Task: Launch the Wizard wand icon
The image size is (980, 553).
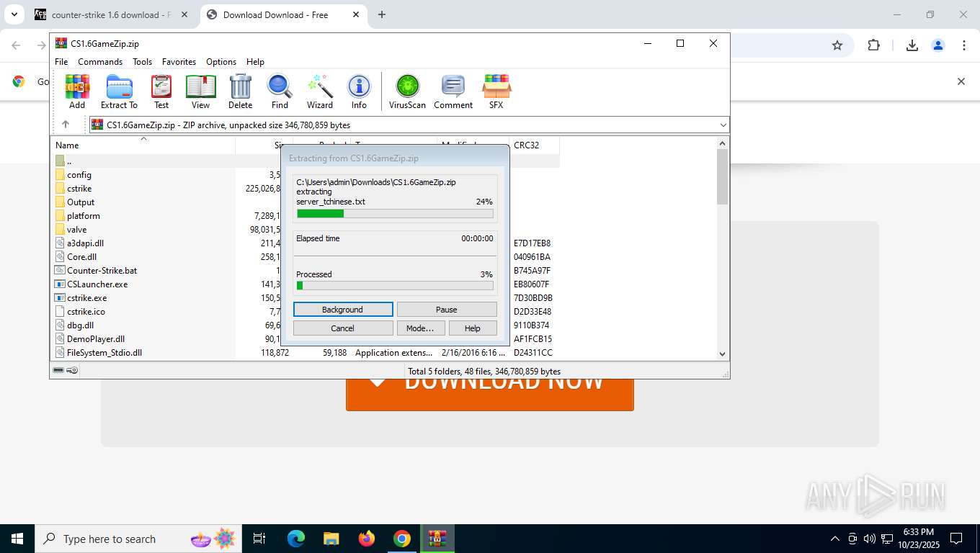Action: [320, 91]
